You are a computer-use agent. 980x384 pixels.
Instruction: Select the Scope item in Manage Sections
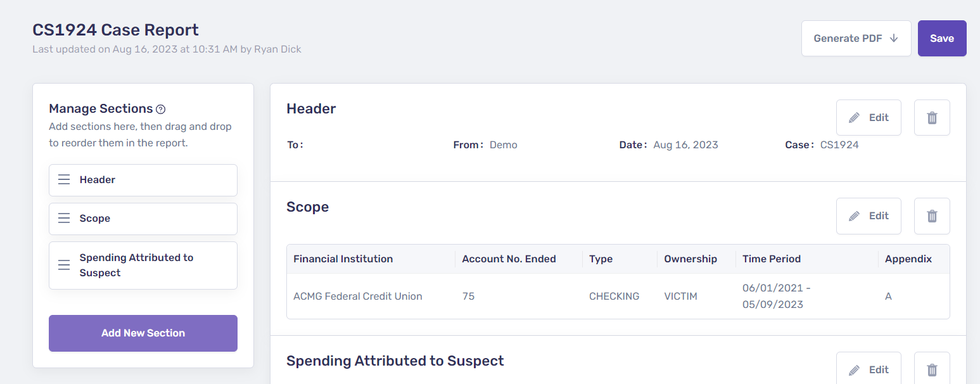tap(143, 219)
